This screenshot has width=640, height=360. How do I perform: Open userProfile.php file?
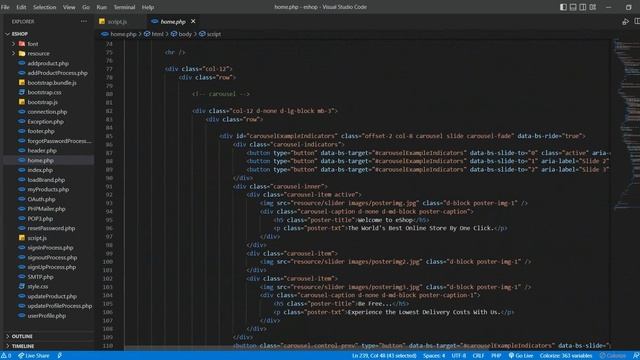point(47,316)
